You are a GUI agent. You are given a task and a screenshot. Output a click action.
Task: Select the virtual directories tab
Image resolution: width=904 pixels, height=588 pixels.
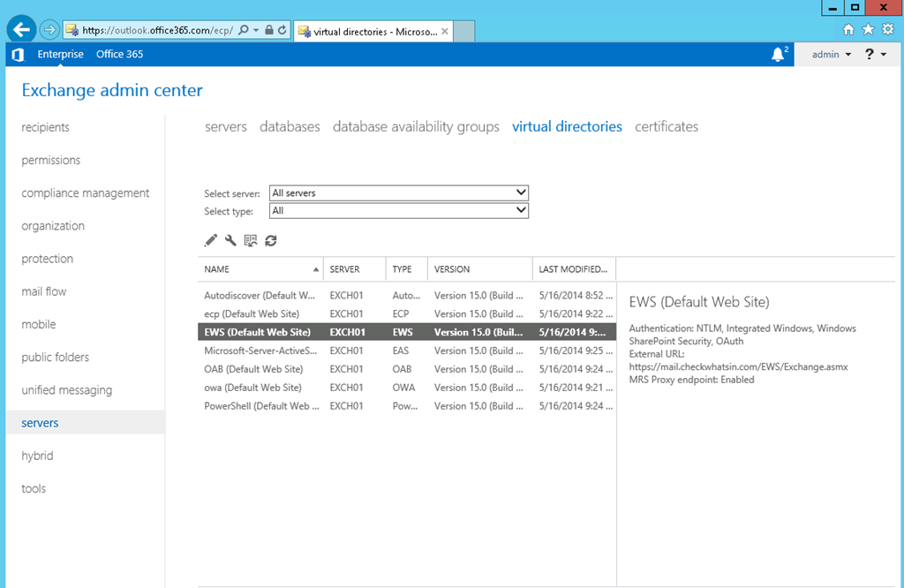[x=568, y=126]
